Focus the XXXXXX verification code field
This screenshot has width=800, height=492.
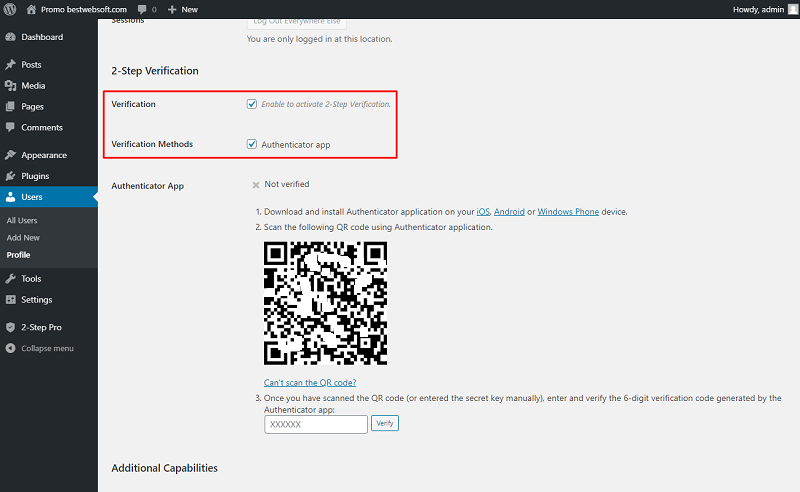(x=316, y=424)
